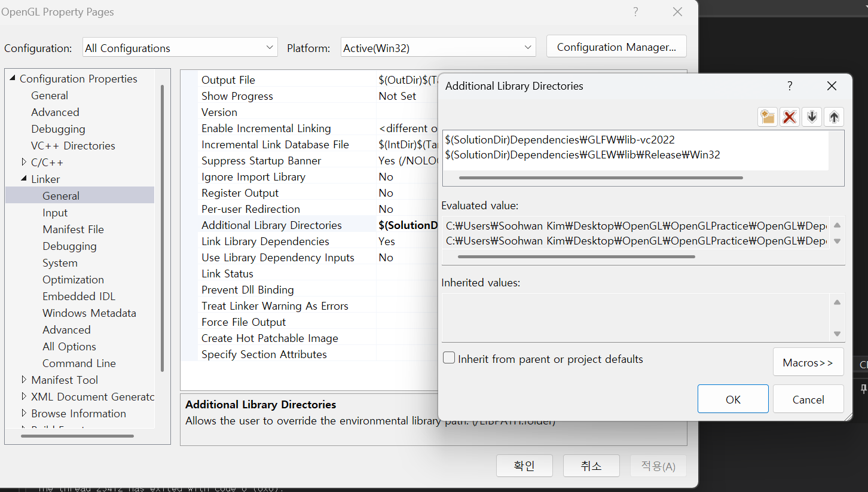Move selected library directory line down
The image size is (868, 492).
click(x=812, y=117)
